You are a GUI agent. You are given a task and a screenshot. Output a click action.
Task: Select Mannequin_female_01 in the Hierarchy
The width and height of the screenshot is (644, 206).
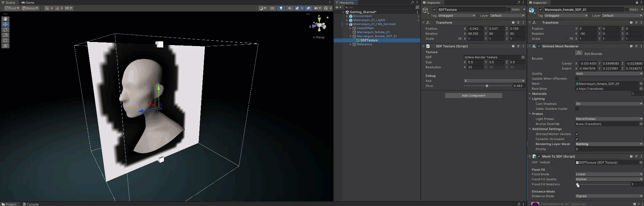coord(373,32)
